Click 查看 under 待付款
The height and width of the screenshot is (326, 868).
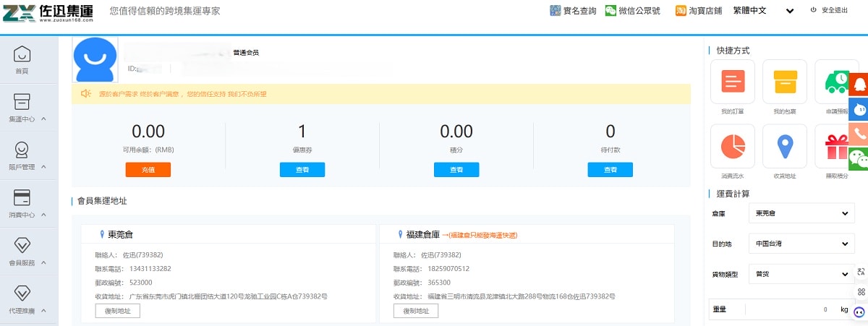tap(610, 170)
